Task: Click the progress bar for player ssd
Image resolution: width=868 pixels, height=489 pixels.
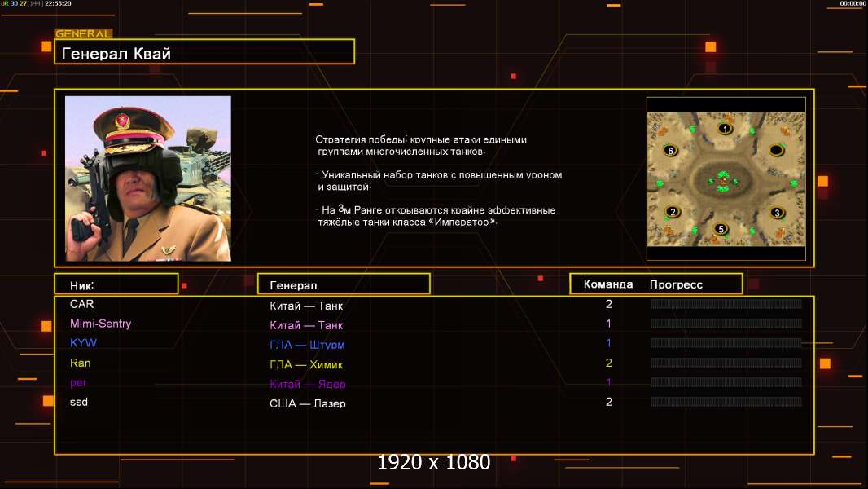Action: pos(726,402)
